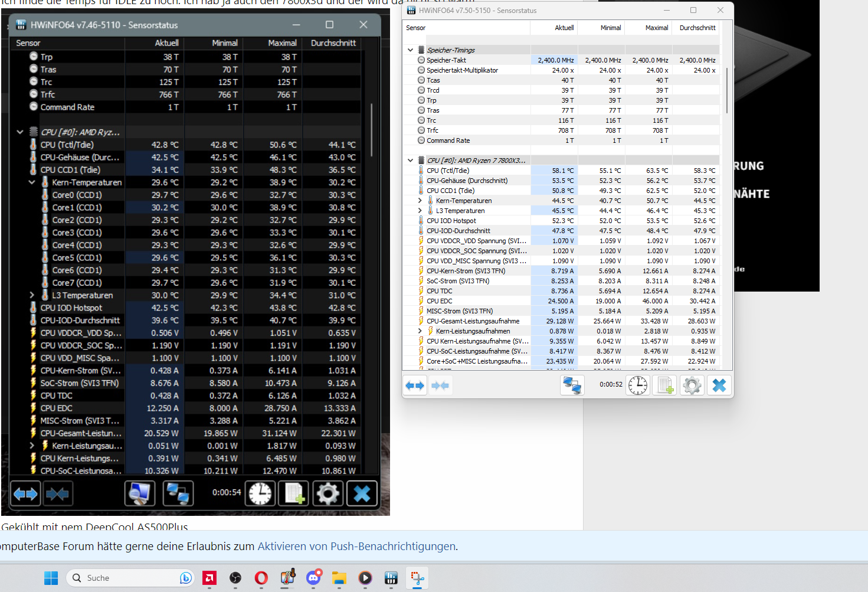The width and height of the screenshot is (868, 592).
Task: Click the network computers icon in the light HWiNFO v7.50 toolbar
Action: tap(572, 385)
